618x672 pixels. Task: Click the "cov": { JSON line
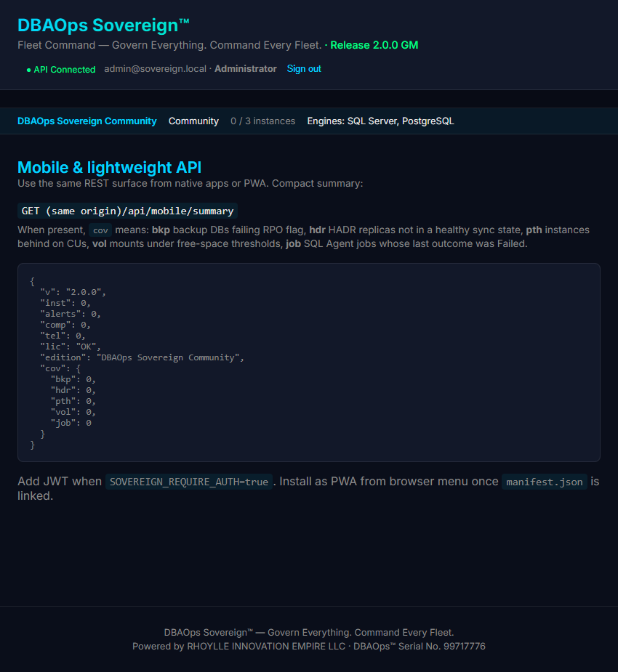point(60,368)
